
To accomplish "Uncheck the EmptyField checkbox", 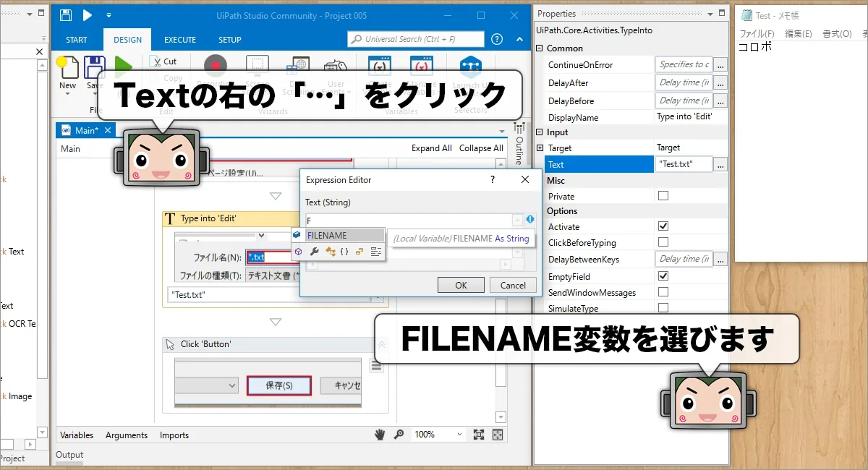I will click(663, 276).
